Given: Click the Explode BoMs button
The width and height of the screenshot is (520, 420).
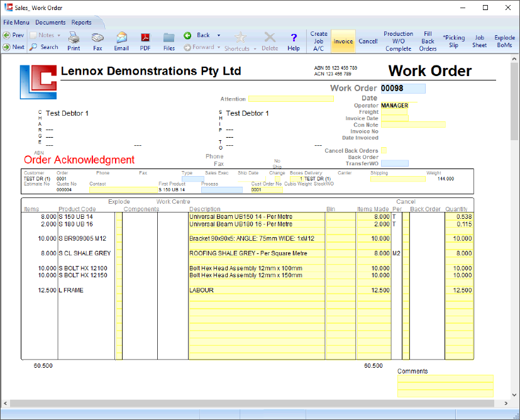Looking at the screenshot, I should [504, 41].
